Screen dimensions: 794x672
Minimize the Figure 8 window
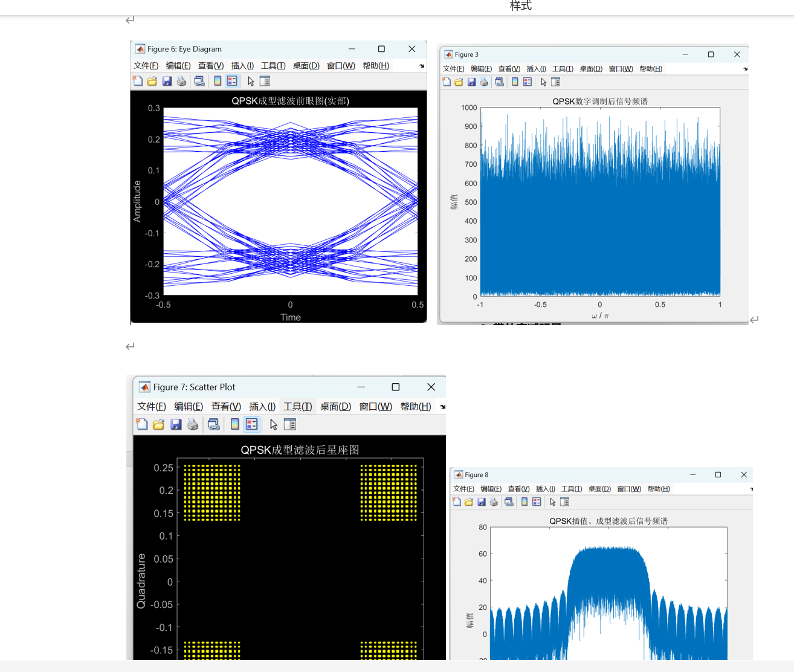(693, 474)
